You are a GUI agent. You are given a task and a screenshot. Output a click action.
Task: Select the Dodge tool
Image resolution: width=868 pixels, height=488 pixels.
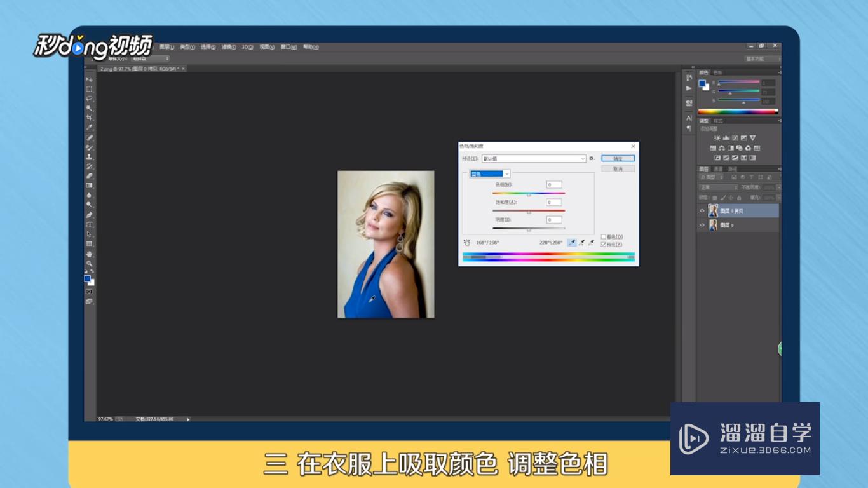(x=90, y=205)
